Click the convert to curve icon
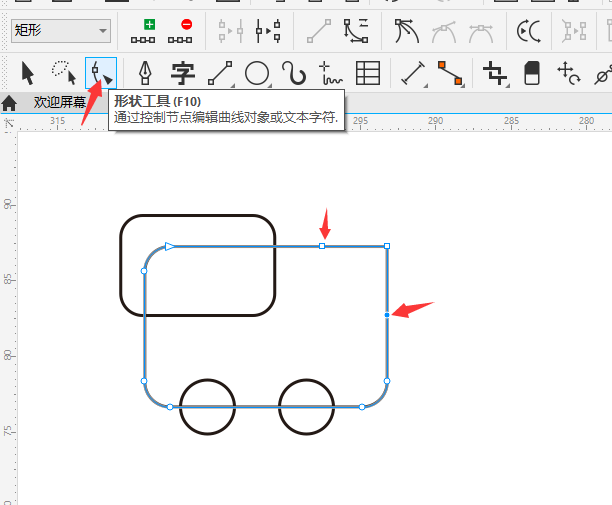The width and height of the screenshot is (612, 505). click(x=356, y=31)
